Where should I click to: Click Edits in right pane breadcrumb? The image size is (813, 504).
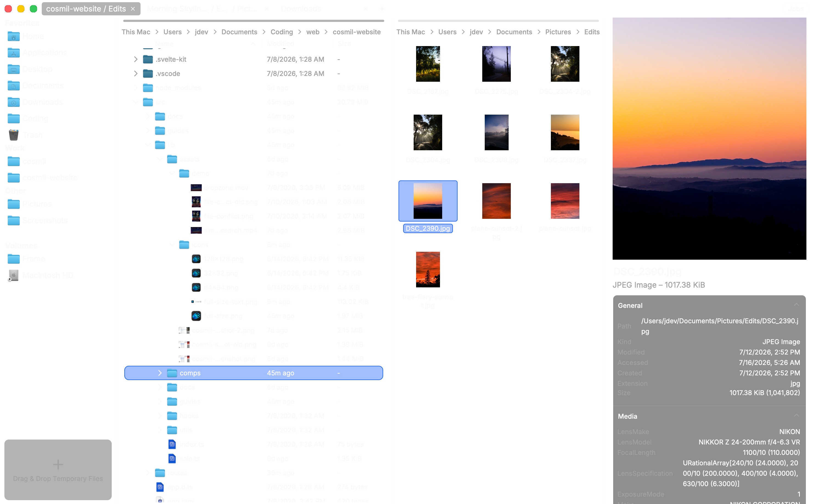point(591,32)
